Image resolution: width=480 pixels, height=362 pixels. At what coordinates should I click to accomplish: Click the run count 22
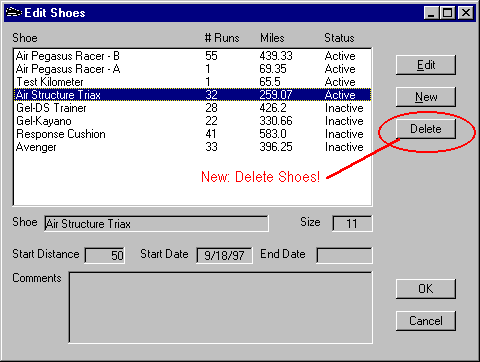coord(211,121)
